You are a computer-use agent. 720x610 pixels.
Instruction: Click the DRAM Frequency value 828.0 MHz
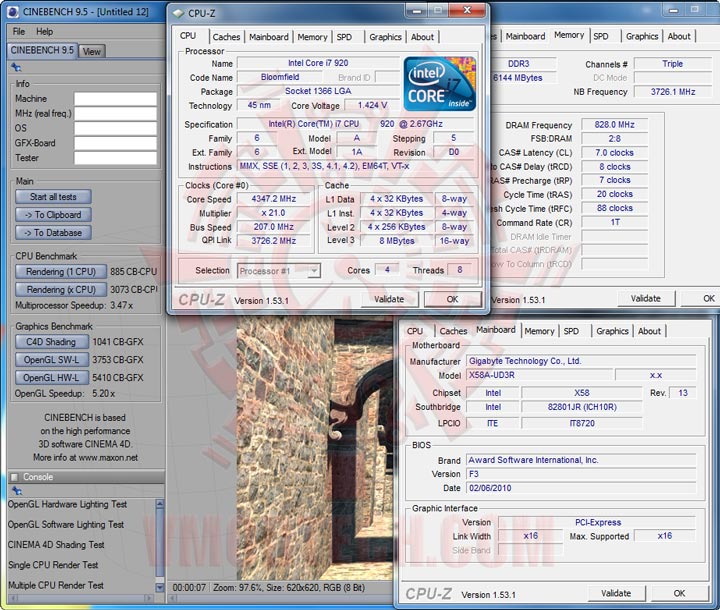tap(614, 124)
